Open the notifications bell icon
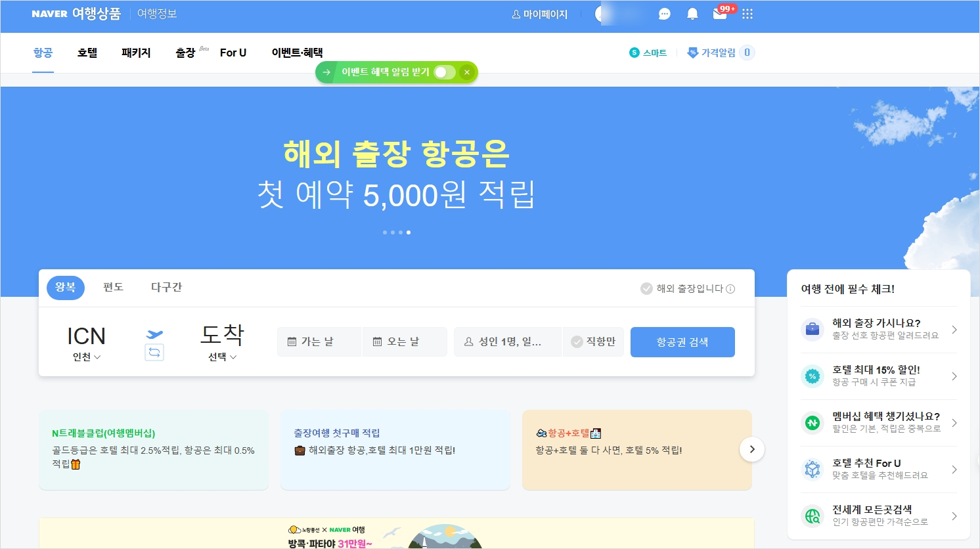 (692, 14)
